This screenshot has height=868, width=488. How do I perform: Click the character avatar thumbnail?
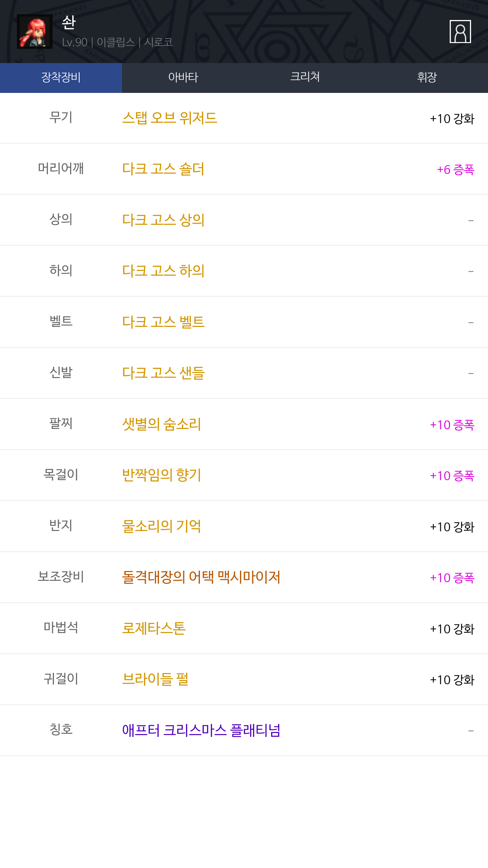point(35,32)
